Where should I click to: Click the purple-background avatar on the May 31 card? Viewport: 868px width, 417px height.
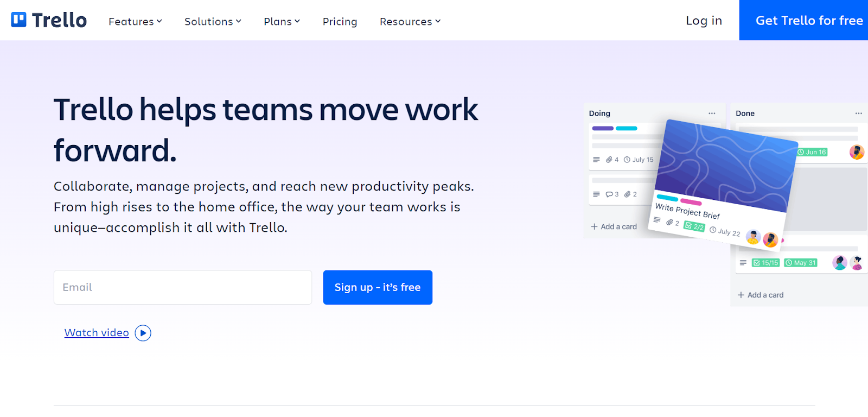click(840, 263)
